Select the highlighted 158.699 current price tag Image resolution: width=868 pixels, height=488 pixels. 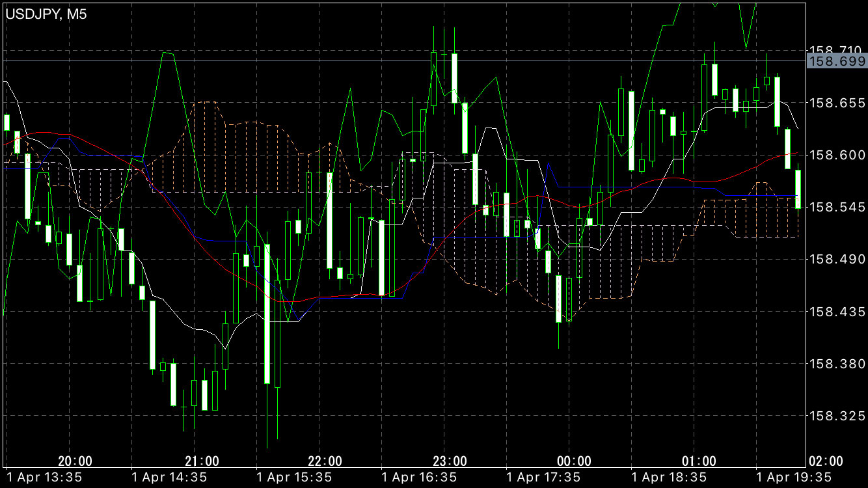click(x=836, y=61)
